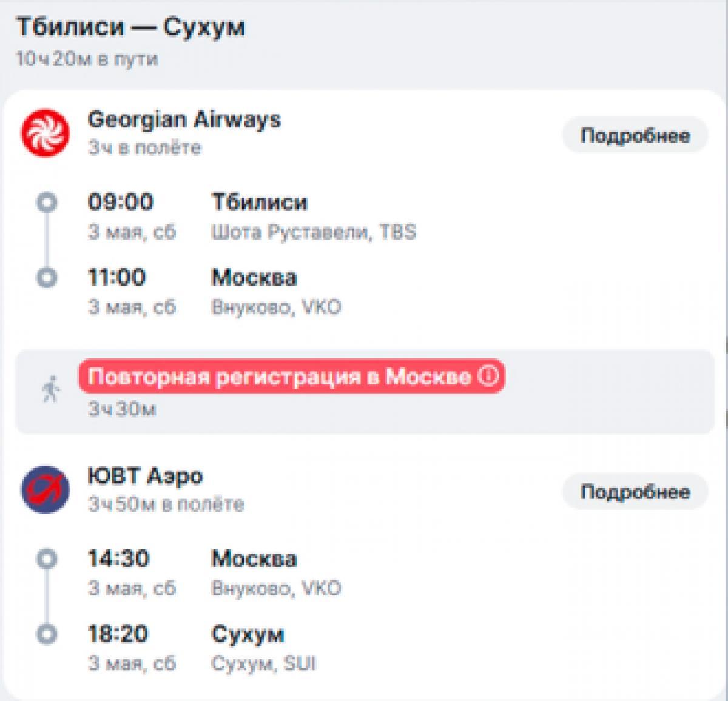Click the "Шота Руставели, TBS" airport label
The height and width of the screenshot is (701, 728).
(x=313, y=232)
